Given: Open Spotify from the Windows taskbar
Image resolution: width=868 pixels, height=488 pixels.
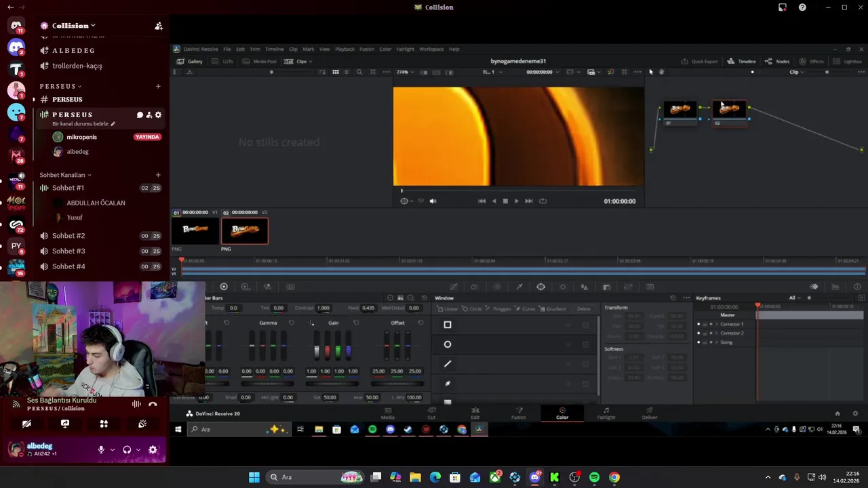Looking at the screenshot, I should 594,477.
